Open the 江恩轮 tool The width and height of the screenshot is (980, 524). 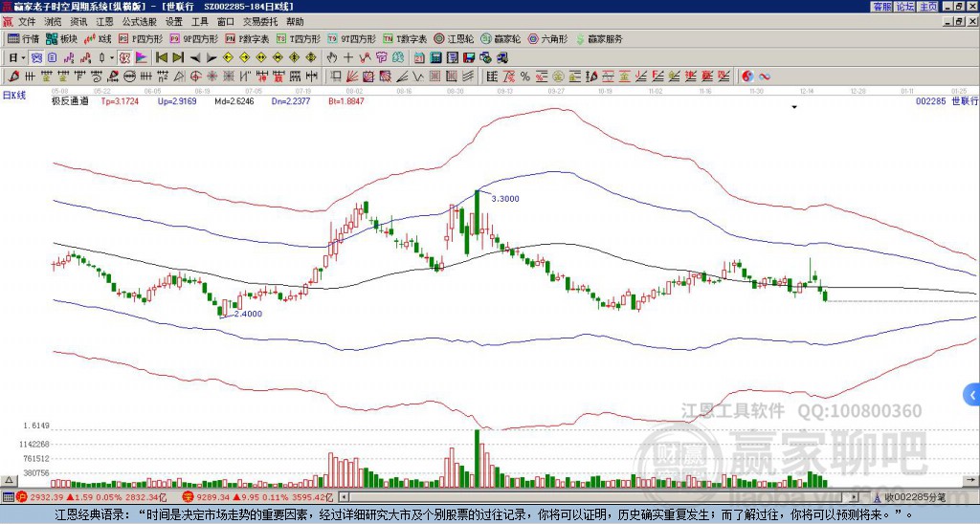click(454, 38)
